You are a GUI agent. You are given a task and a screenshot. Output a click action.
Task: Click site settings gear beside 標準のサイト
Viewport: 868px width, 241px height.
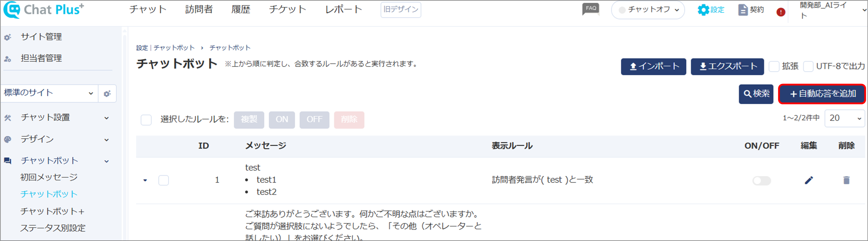point(107,94)
